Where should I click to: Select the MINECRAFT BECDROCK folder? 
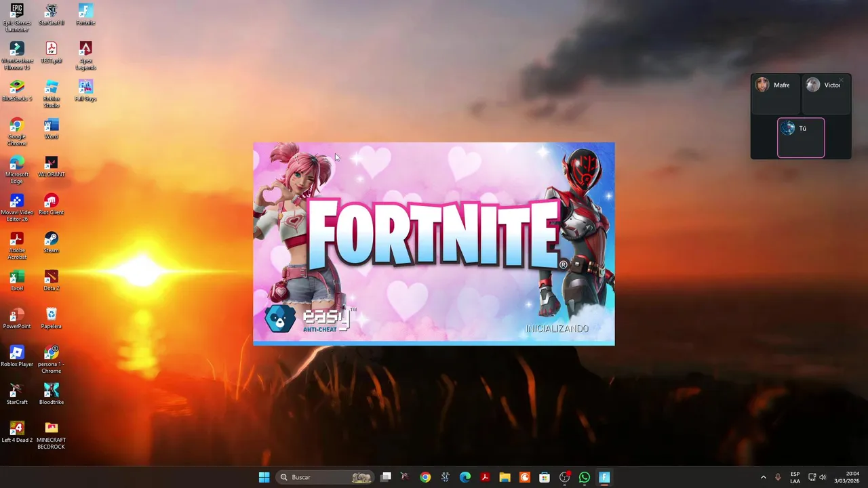coord(52,435)
